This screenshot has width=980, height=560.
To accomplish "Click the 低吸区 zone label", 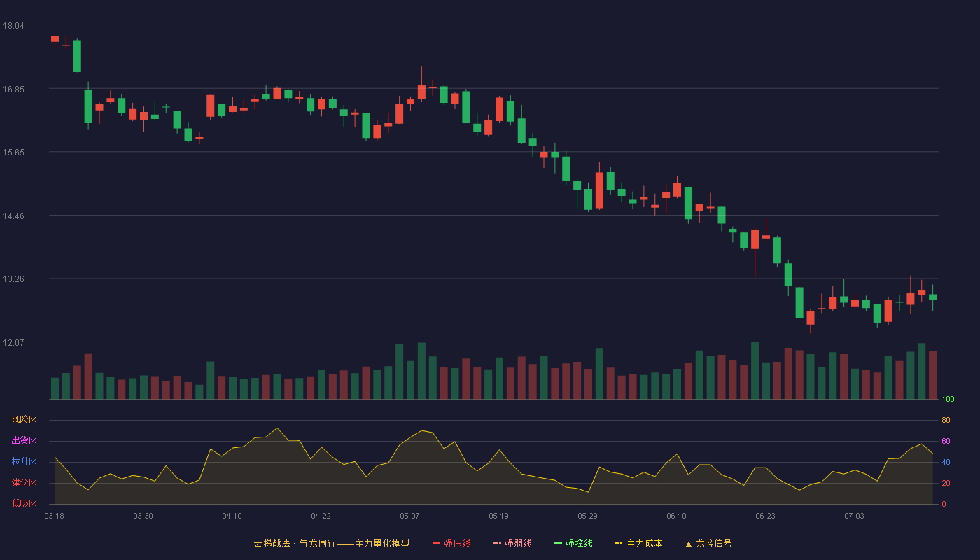I will (24, 503).
